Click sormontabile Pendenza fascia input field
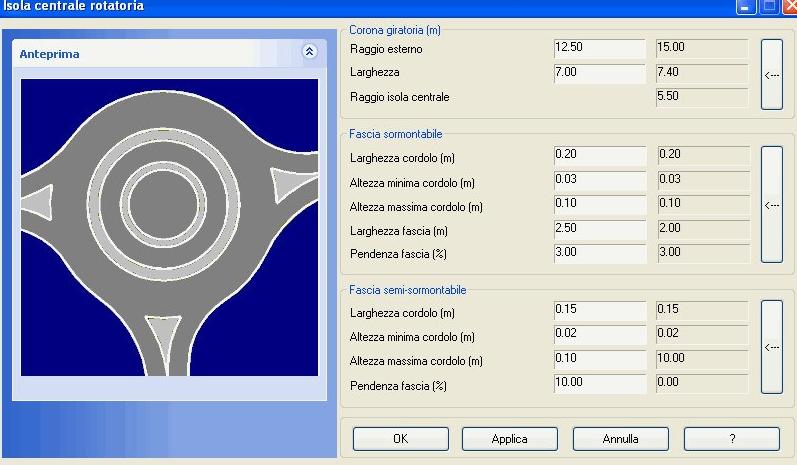The image size is (797, 465). (599, 253)
